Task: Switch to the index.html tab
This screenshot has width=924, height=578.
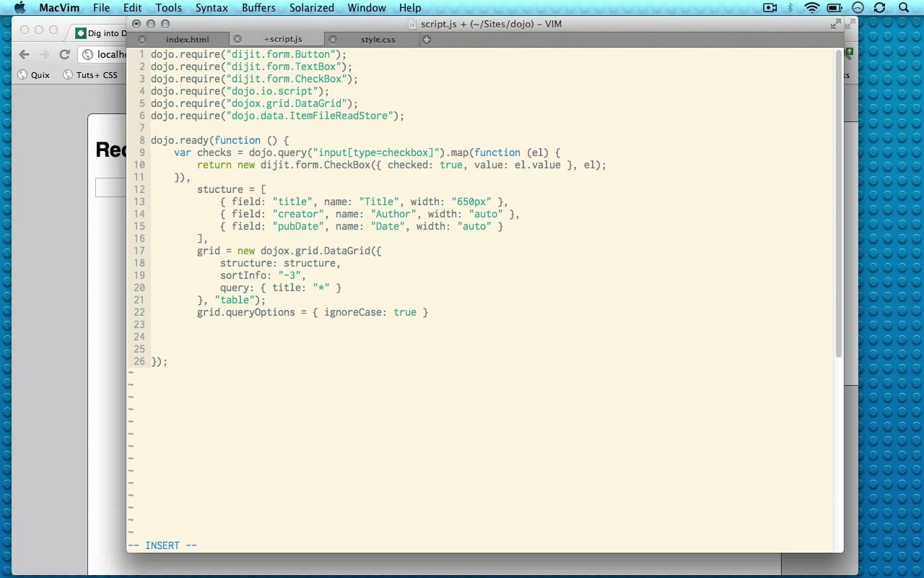Action: [x=187, y=40]
